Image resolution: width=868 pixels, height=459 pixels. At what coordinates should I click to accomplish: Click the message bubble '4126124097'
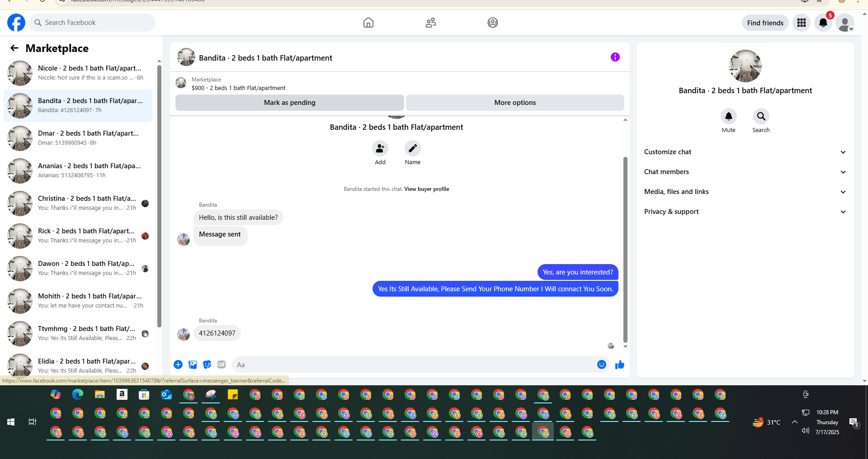tap(217, 333)
